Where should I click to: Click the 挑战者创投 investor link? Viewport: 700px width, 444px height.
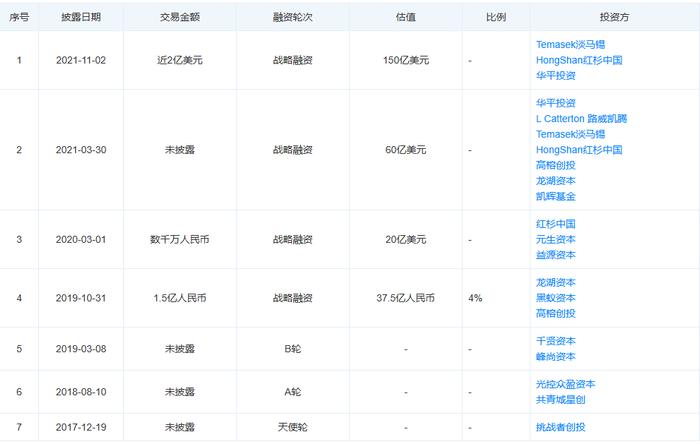[561, 427]
